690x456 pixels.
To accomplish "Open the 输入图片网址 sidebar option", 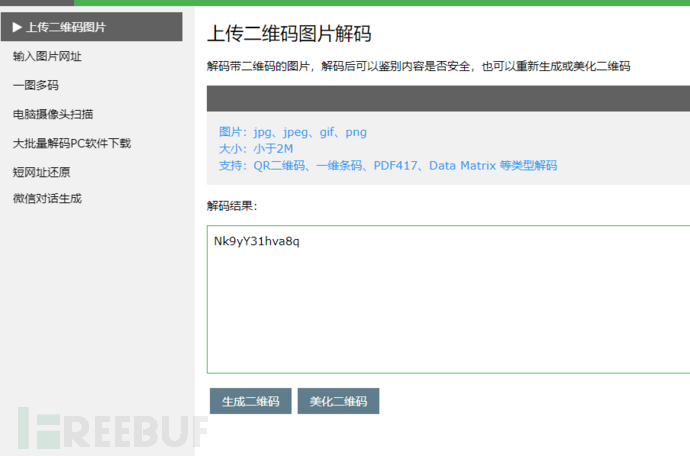I will 47,56.
